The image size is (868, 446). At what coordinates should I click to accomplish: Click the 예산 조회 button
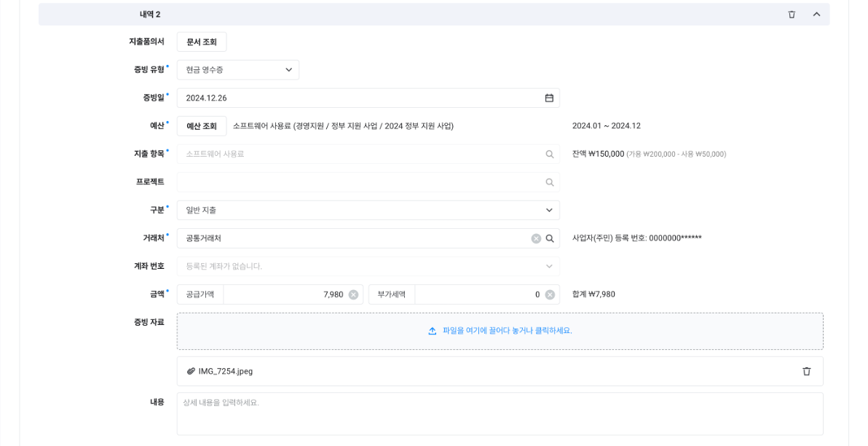tap(202, 126)
